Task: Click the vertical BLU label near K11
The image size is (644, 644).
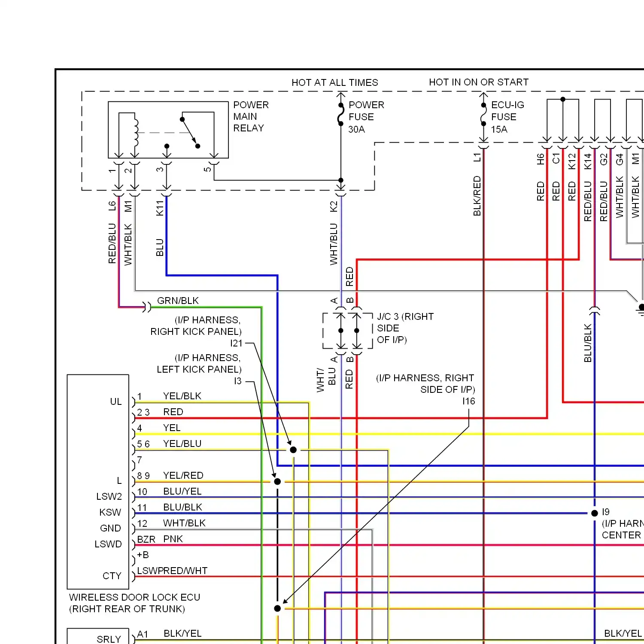Action: tap(160, 248)
